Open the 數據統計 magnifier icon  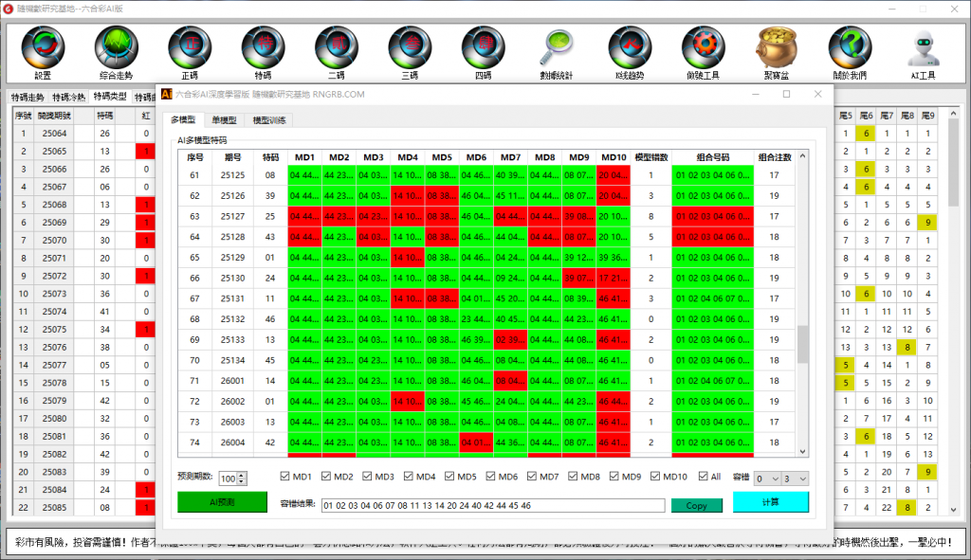[556, 47]
